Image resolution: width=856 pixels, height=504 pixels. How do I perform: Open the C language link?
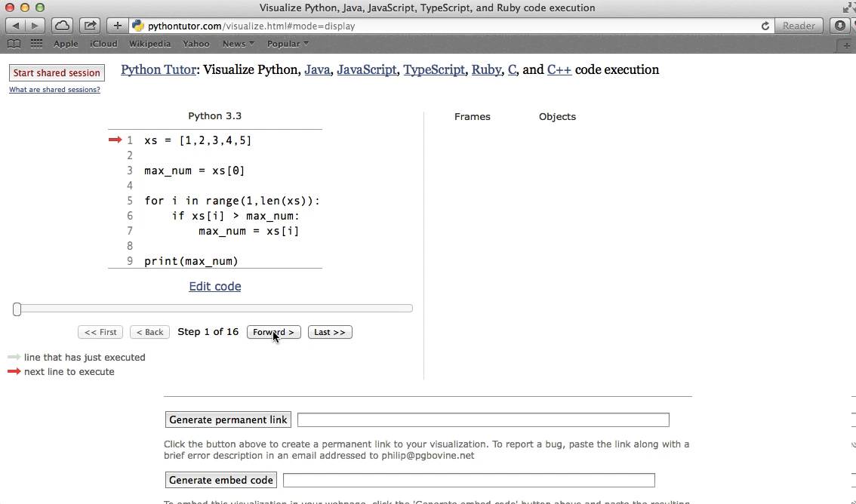coord(512,70)
